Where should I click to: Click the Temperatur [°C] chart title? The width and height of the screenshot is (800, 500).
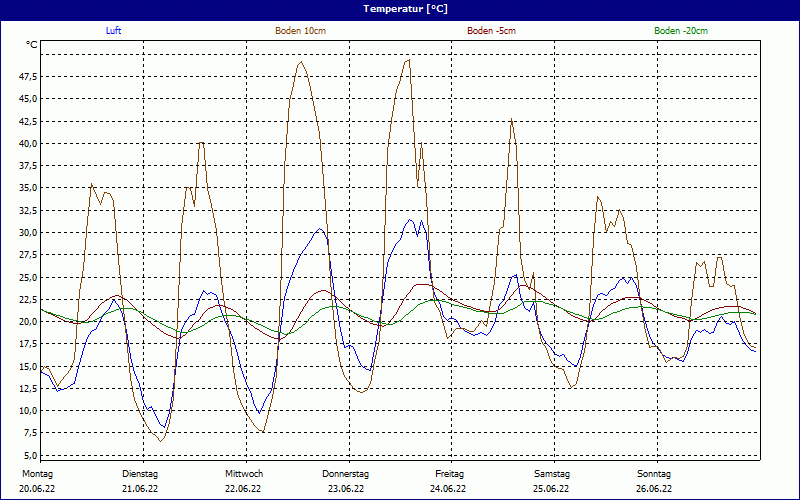tap(405, 8)
